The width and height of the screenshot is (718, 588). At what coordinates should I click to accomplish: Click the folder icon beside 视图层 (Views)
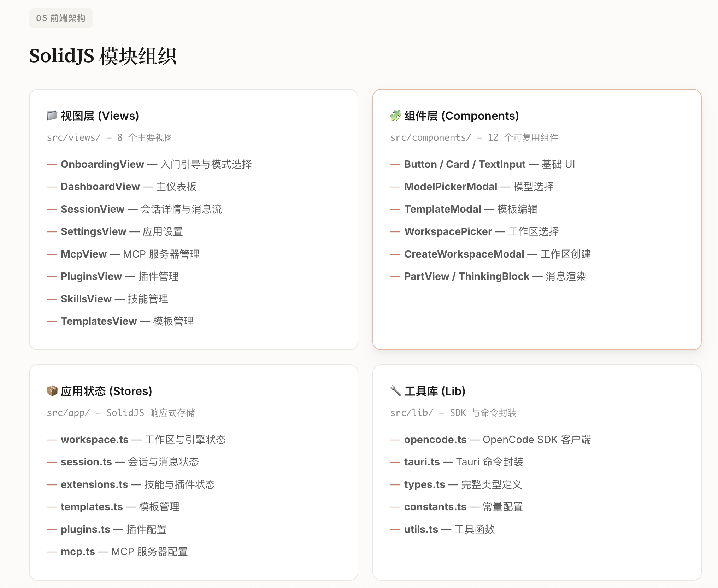52,116
